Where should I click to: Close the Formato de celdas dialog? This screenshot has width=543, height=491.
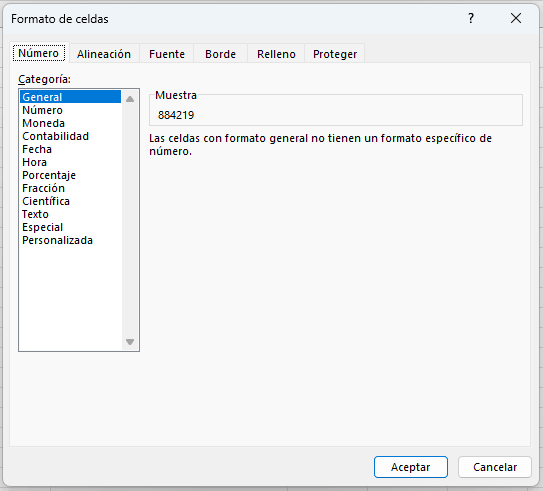(x=516, y=18)
